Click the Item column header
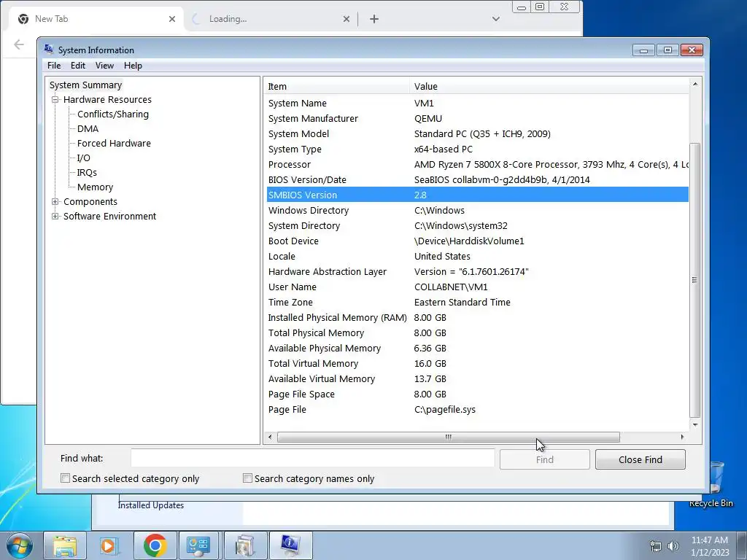747x560 pixels. click(x=337, y=86)
